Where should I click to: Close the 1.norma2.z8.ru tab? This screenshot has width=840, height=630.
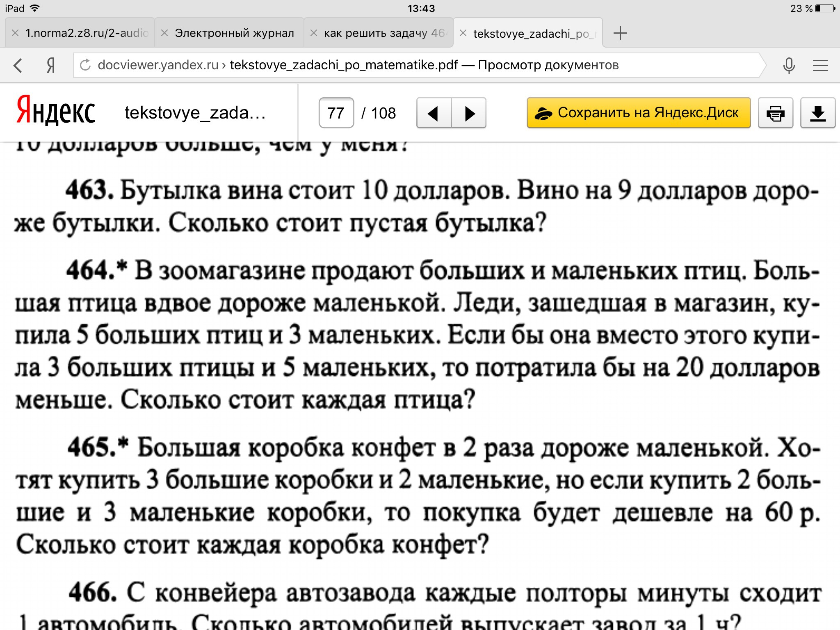point(15,33)
